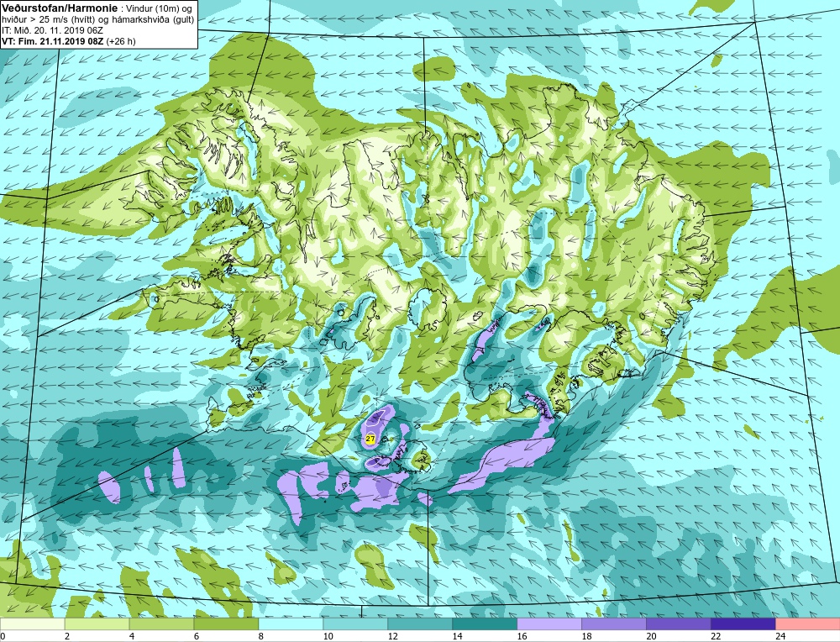Select the light cyan 8–10 m/s legend swatch
Screen dimensions: 840x642
coord(291,624)
